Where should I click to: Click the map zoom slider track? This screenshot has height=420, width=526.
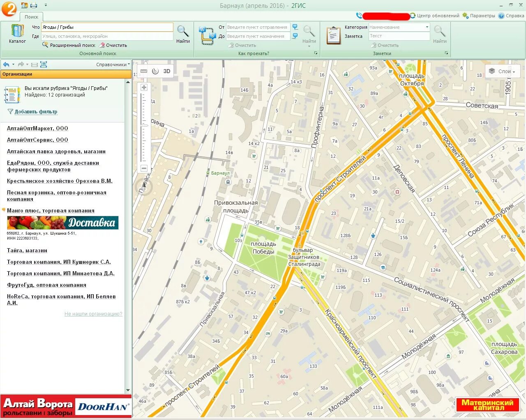pyautogui.click(x=144, y=128)
